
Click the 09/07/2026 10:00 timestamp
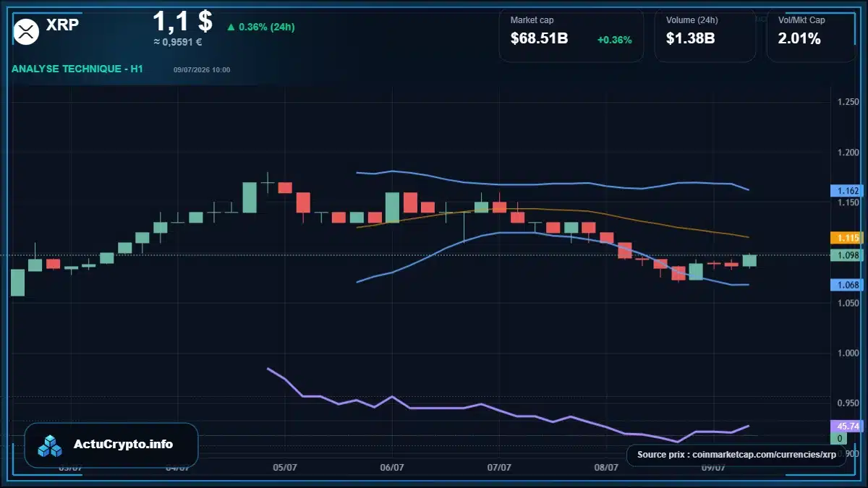coord(202,70)
